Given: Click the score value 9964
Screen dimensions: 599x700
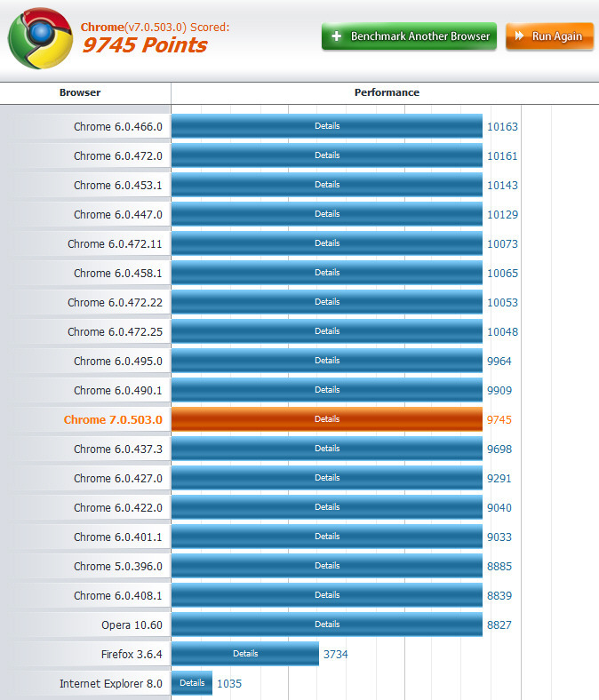Looking at the screenshot, I should [499, 362].
